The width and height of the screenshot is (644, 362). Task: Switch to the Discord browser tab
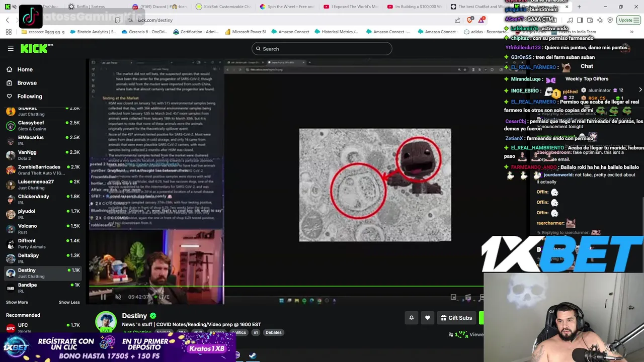click(x=161, y=7)
